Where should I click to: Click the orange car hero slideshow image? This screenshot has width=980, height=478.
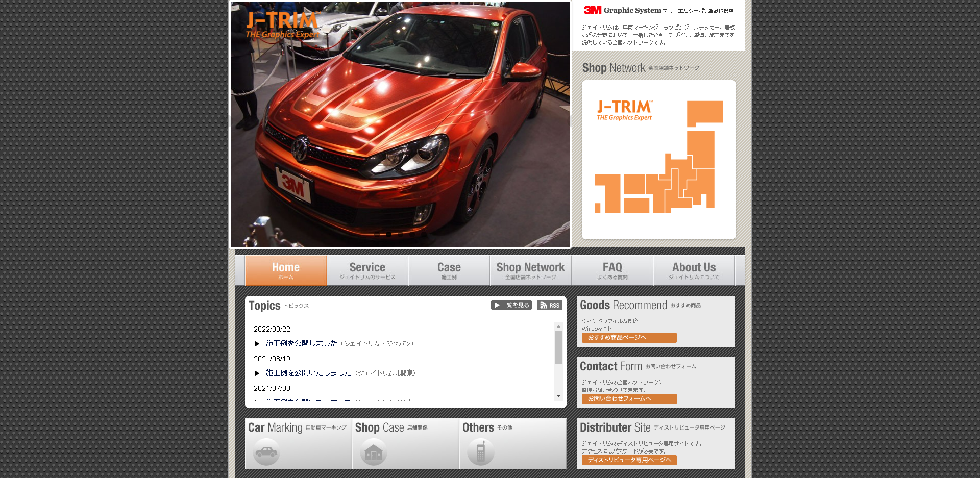click(x=400, y=124)
